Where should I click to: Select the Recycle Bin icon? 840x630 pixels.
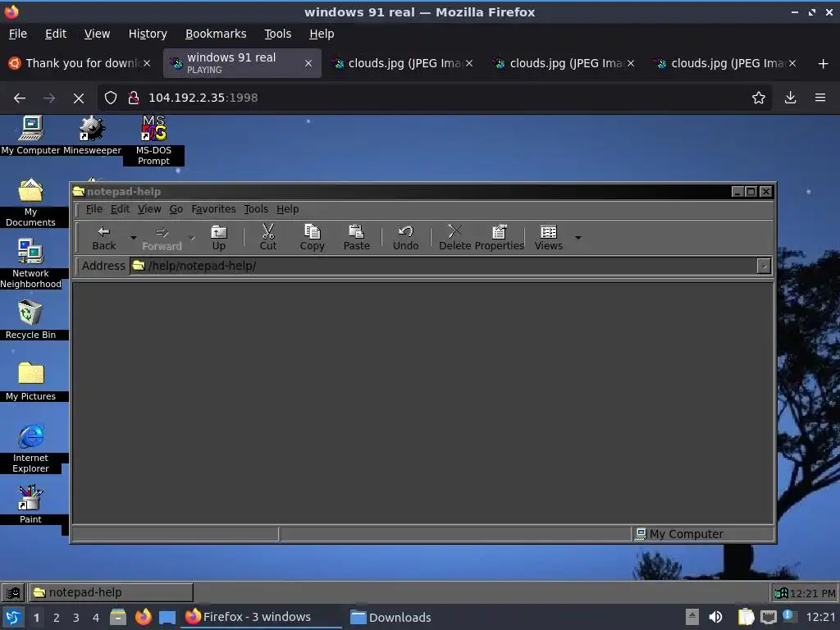click(30, 320)
